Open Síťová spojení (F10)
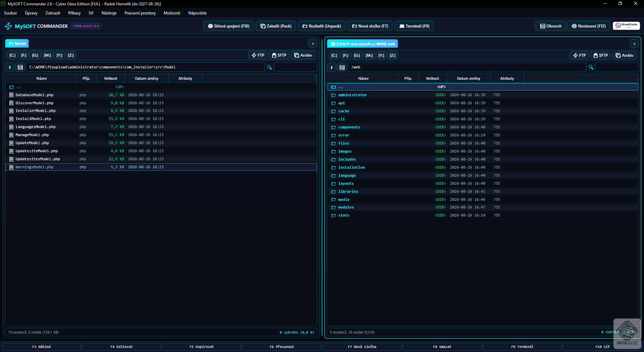644x352 pixels. (228, 26)
